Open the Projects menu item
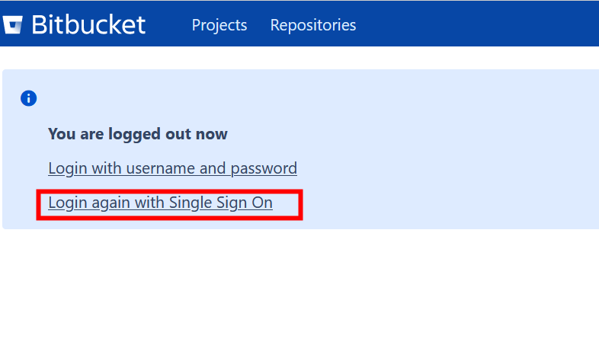Screen dimensions: 599x364 click(219, 25)
